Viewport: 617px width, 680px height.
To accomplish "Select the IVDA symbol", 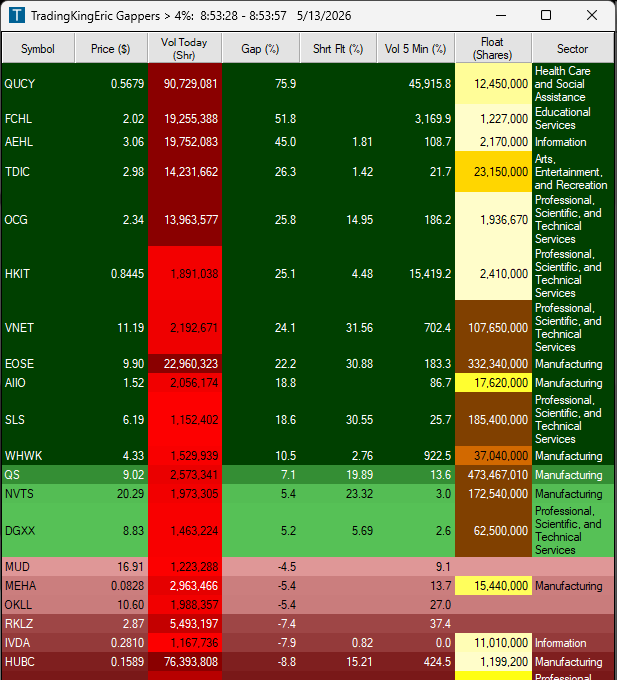I will tap(17, 643).
